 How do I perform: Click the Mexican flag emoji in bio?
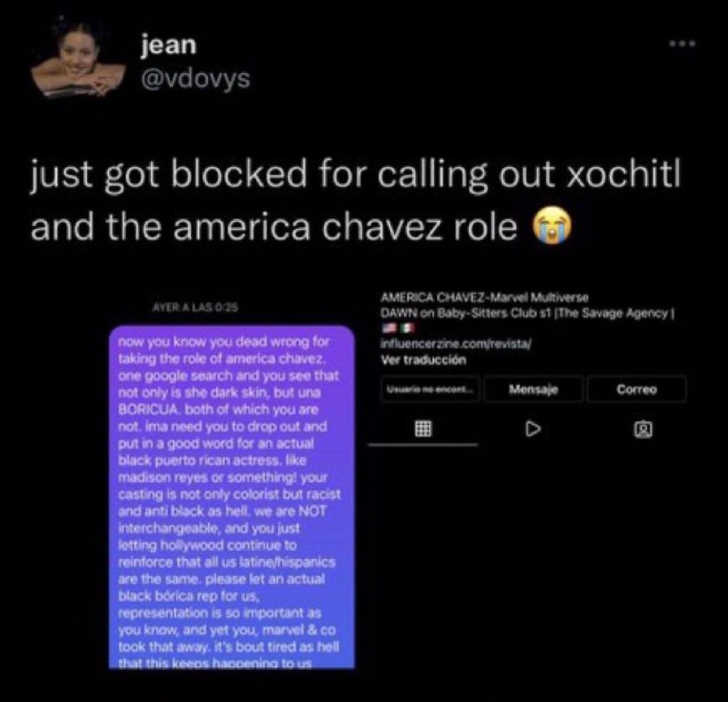pos(406,328)
